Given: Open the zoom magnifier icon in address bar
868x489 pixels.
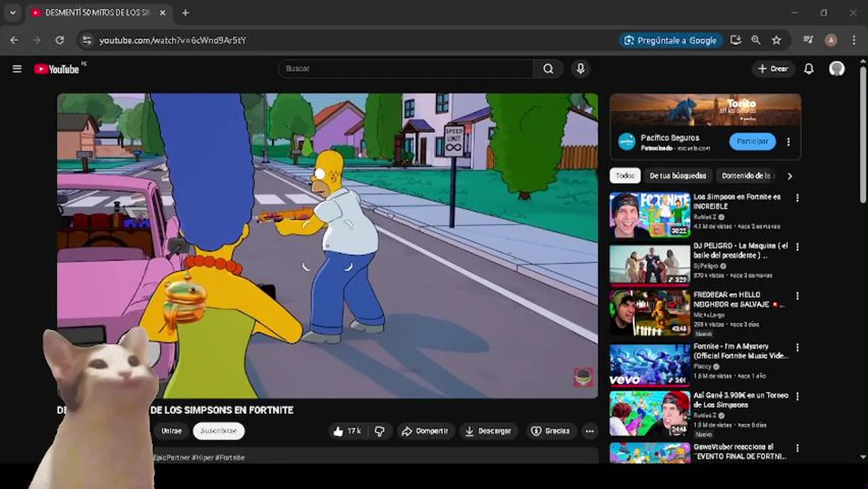Looking at the screenshot, I should pyautogui.click(x=756, y=40).
